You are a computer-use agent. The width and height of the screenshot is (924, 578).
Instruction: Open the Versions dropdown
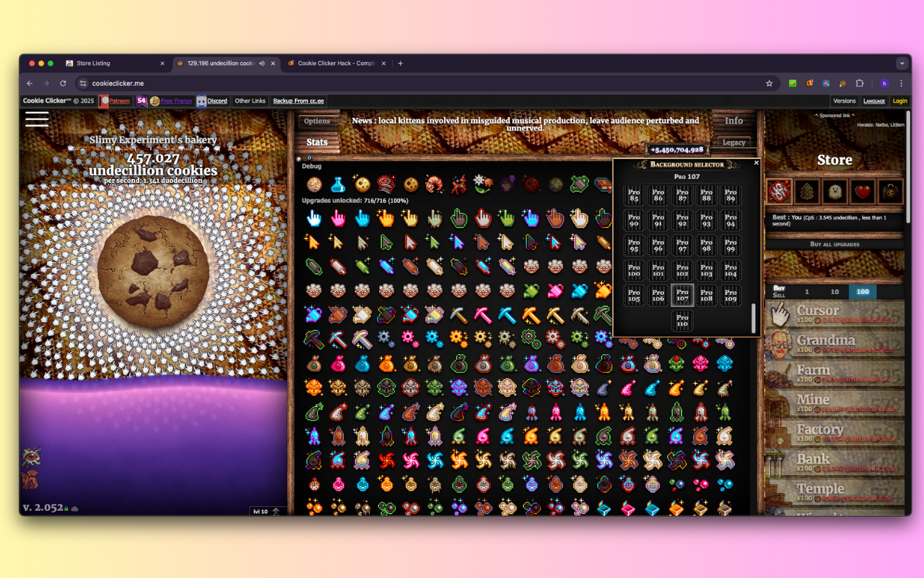(x=844, y=100)
